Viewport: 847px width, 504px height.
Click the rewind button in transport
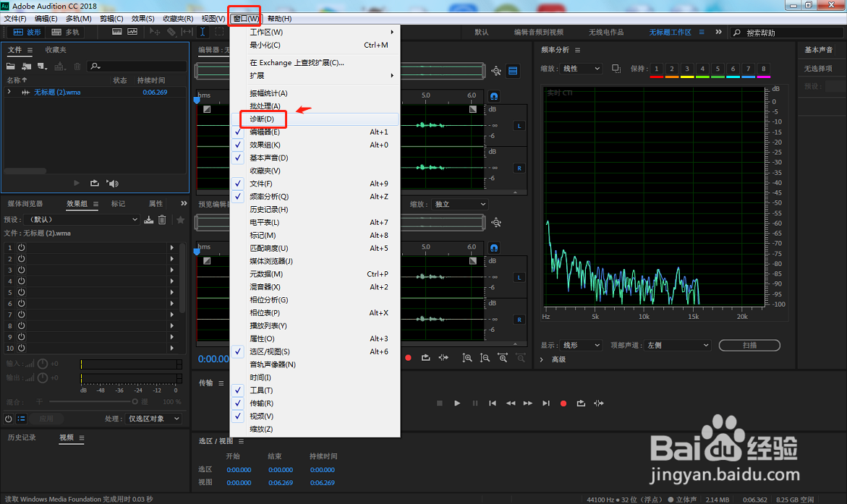pyautogui.click(x=510, y=403)
